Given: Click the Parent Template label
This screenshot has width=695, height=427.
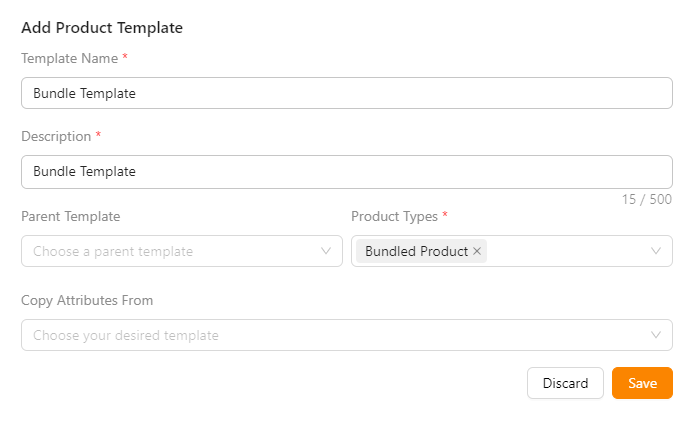Looking at the screenshot, I should pyautogui.click(x=70, y=216).
